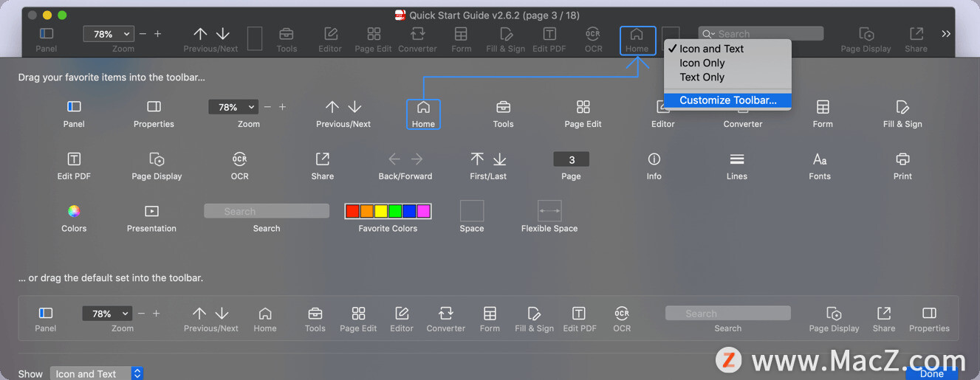Click the Info item in the palette

coord(654,166)
